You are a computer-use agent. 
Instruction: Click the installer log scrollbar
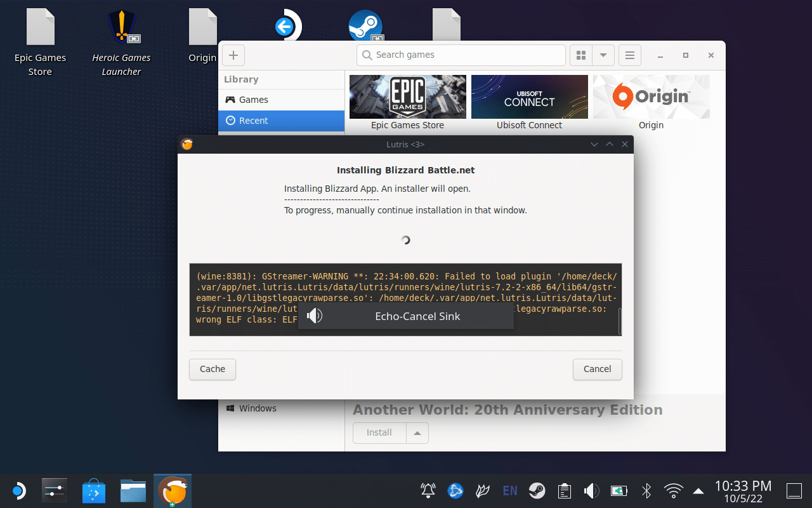620,320
